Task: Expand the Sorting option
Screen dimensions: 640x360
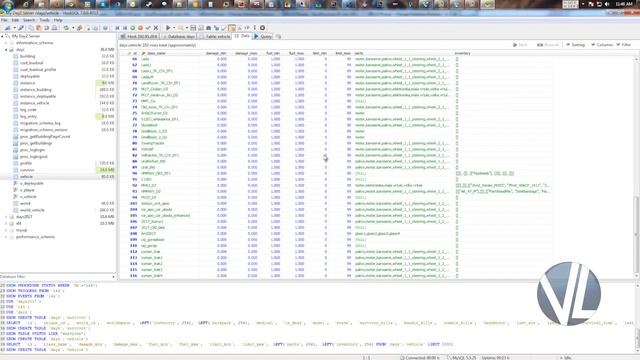Action: click(x=576, y=44)
